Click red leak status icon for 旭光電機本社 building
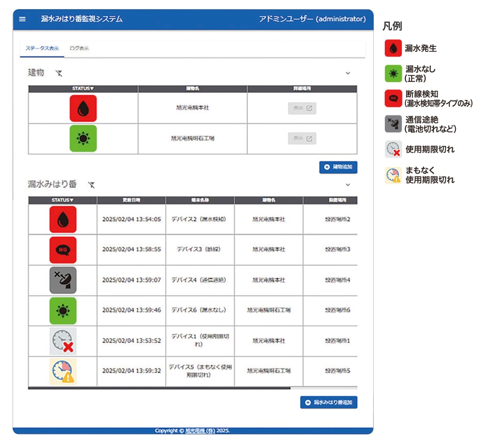The width and height of the screenshot is (490, 448). point(83,108)
